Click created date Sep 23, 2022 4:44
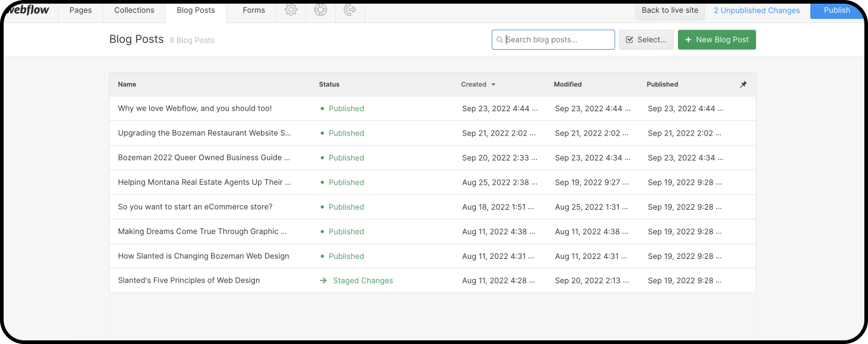This screenshot has height=344, width=868. [500, 109]
